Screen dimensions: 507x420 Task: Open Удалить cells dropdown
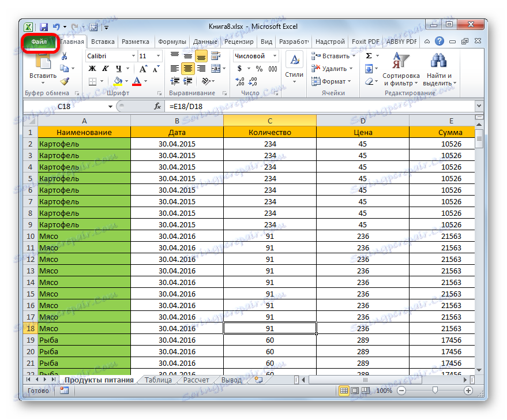coord(332,69)
